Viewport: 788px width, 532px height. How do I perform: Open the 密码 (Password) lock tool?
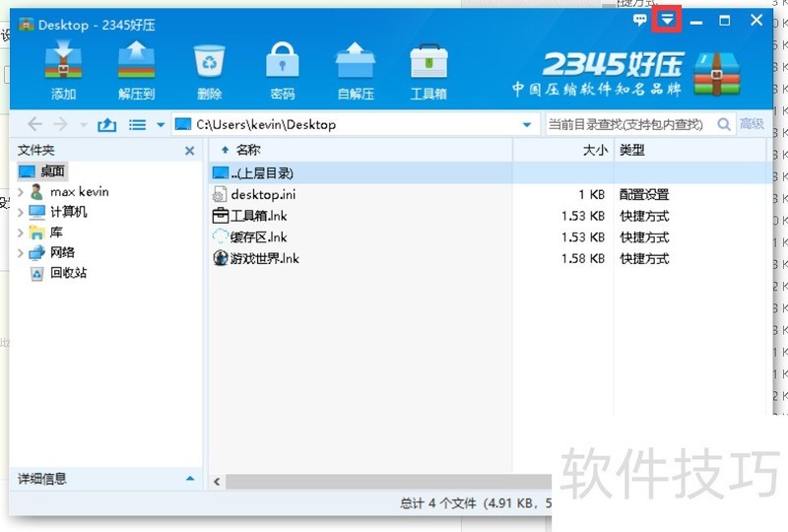click(x=283, y=61)
